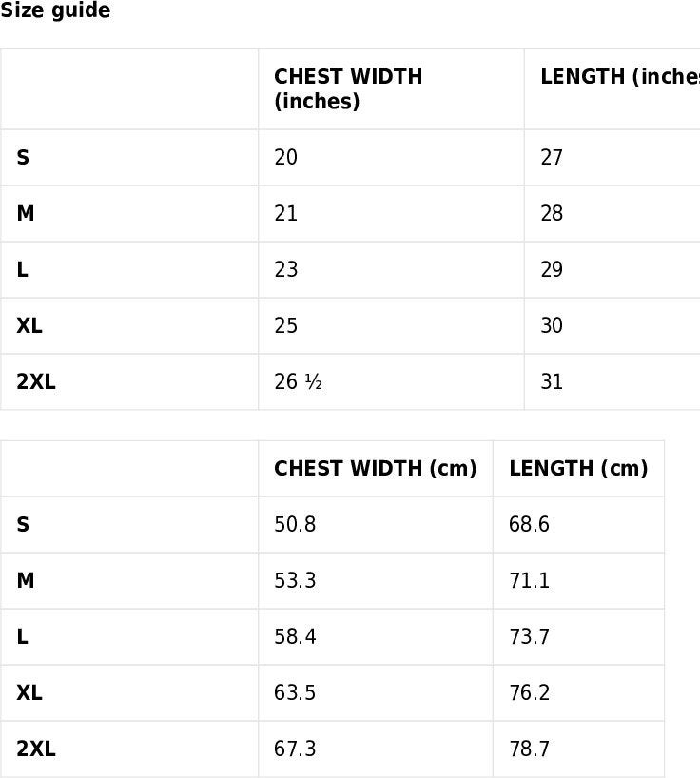700x778 pixels.
Task: Click the 2XL label in cm table
Action: pyautogui.click(x=36, y=749)
